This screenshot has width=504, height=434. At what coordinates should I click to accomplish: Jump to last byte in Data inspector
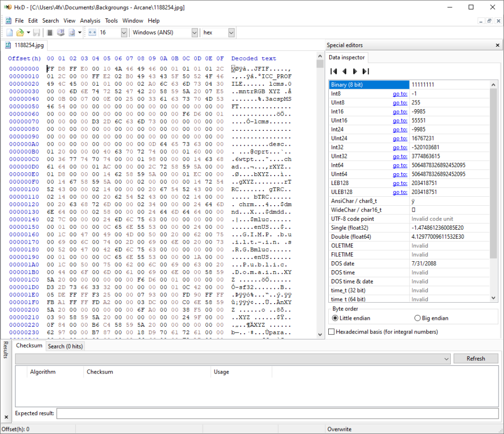click(x=366, y=71)
